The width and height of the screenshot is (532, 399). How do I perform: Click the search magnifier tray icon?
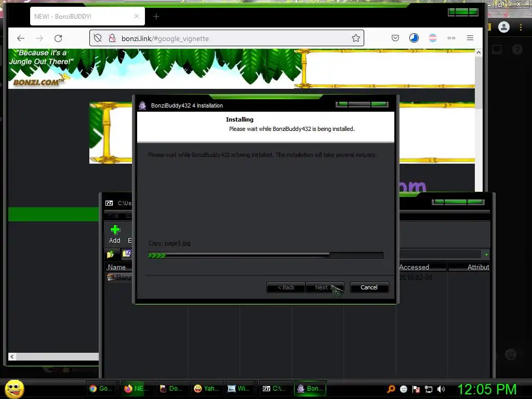pyautogui.click(x=391, y=389)
